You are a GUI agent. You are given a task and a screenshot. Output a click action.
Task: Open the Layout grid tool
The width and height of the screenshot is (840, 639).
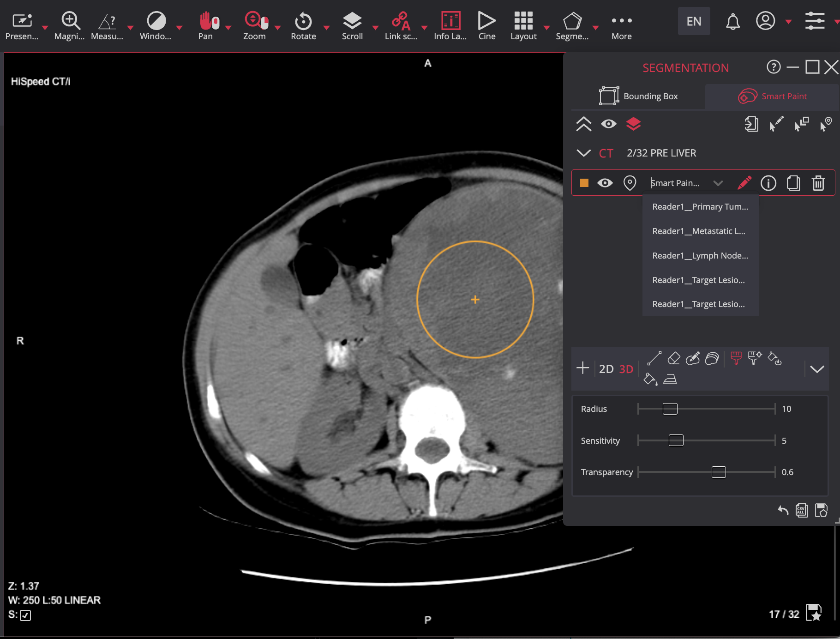click(x=523, y=21)
